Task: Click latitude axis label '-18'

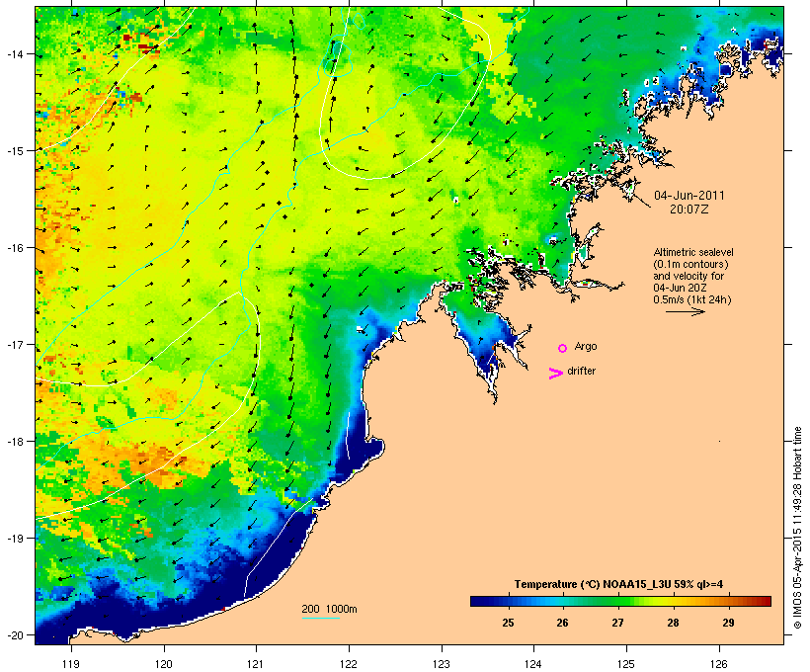Action: (x=14, y=442)
